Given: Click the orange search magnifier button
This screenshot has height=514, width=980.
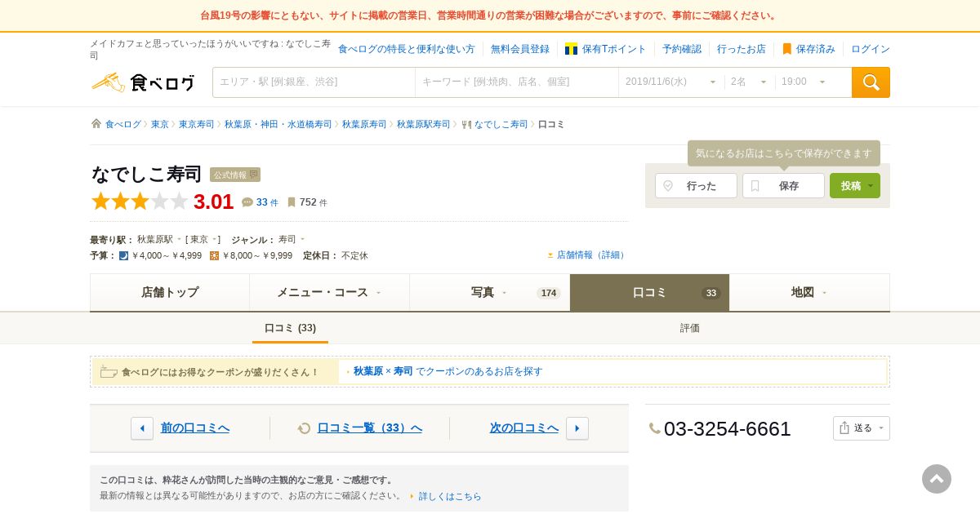Looking at the screenshot, I should [x=871, y=82].
